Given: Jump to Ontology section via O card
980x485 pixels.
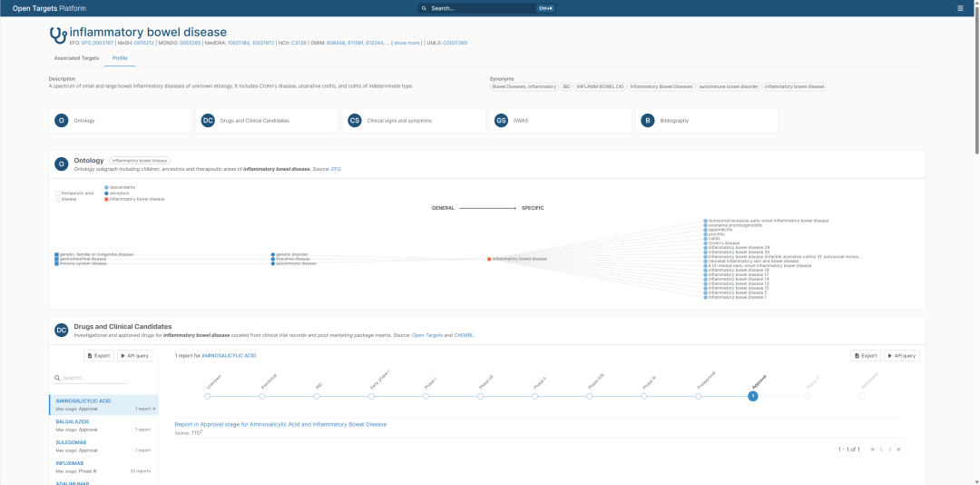Looking at the screenshot, I should point(121,120).
